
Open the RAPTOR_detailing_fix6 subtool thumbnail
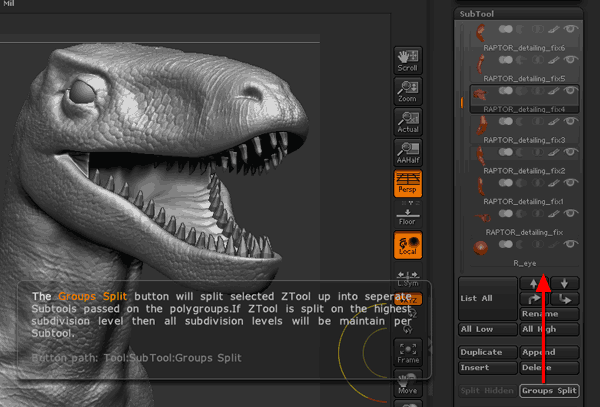[480, 33]
